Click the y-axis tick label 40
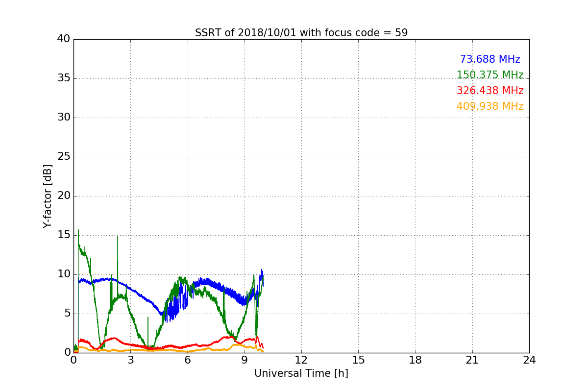The height and width of the screenshot is (392, 588). coord(64,39)
